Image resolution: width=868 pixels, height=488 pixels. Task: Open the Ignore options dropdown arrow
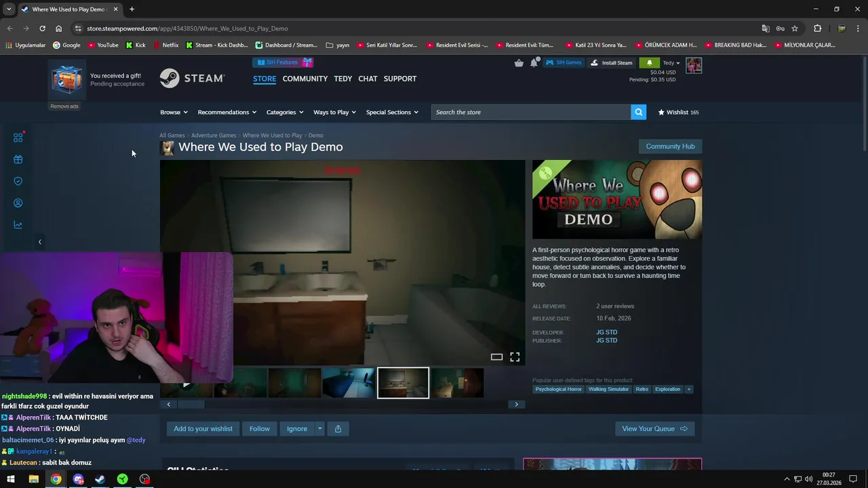(319, 428)
